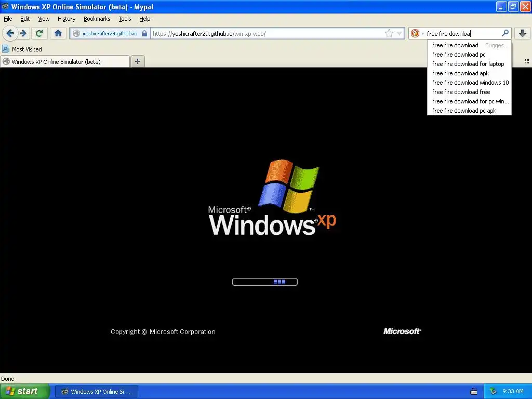Click the padlock security icon
This screenshot has width=532, height=399.
[x=144, y=33]
